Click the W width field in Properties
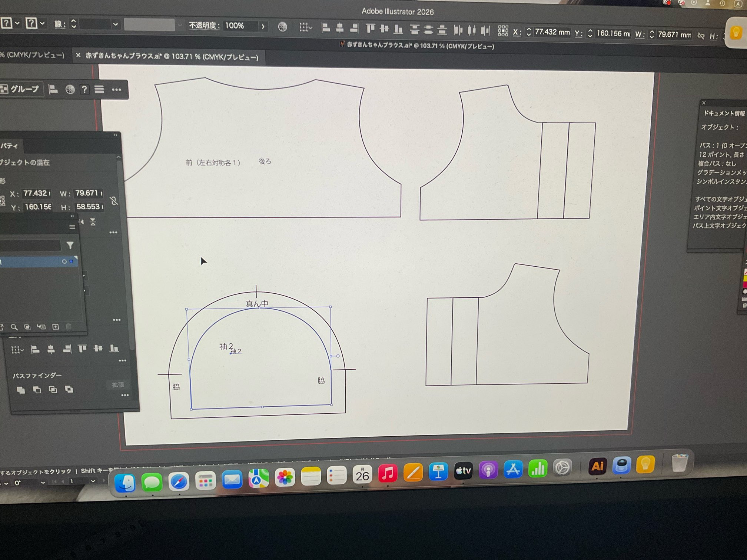Screen dimensions: 747x560 pyautogui.click(x=88, y=193)
